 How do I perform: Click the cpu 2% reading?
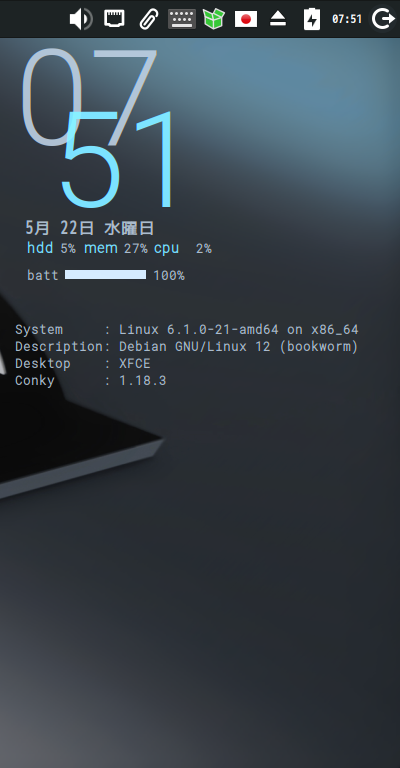[183, 248]
